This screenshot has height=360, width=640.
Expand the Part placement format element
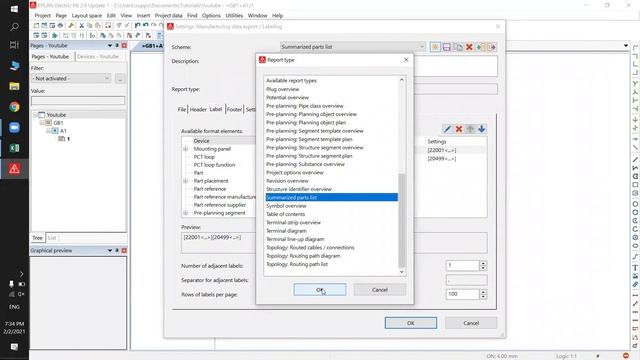click(186, 181)
